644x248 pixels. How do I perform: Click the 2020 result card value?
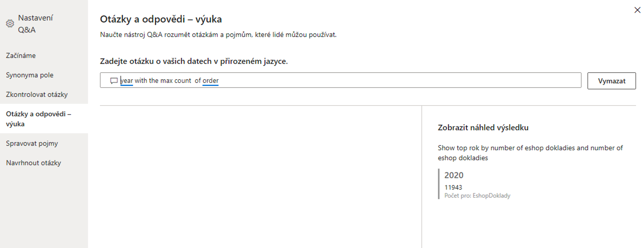coord(454,175)
